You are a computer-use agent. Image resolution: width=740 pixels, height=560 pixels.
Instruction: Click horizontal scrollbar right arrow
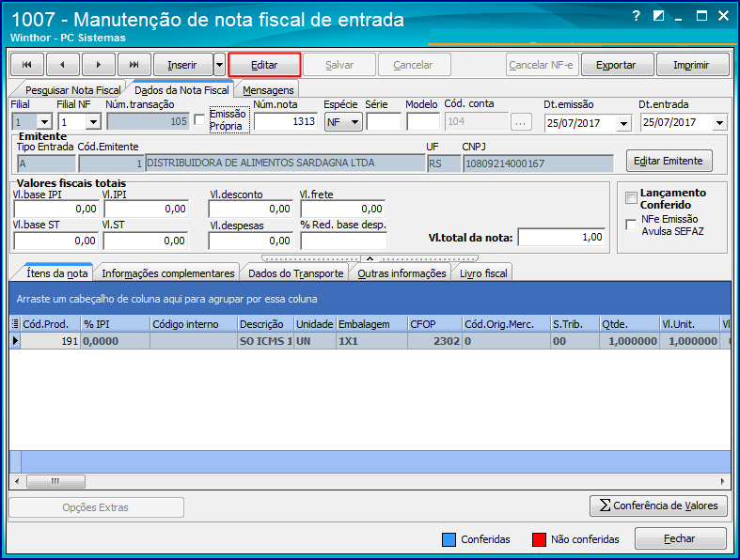pos(722,481)
